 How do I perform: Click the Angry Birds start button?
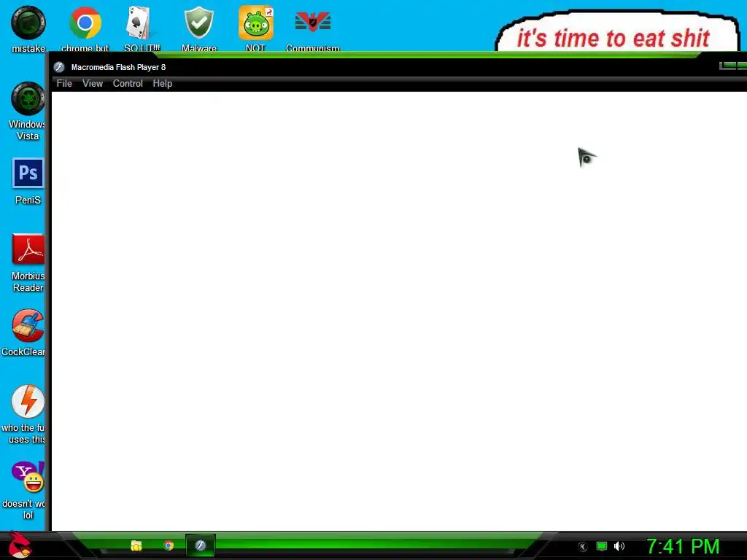[x=20, y=545]
